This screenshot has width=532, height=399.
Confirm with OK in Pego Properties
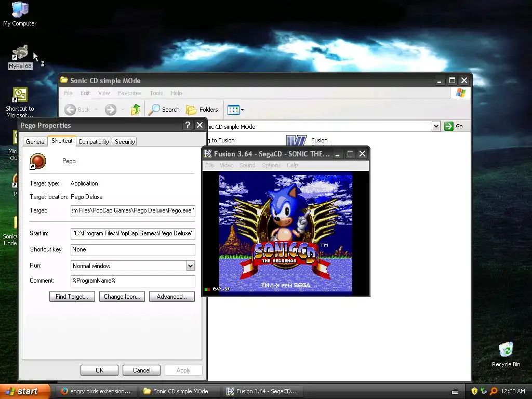coord(99,370)
